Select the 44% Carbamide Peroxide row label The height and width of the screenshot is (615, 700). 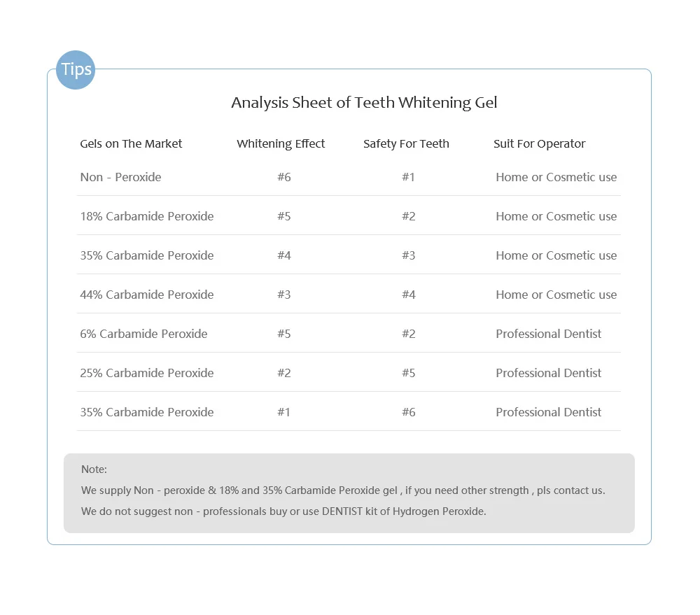(147, 295)
